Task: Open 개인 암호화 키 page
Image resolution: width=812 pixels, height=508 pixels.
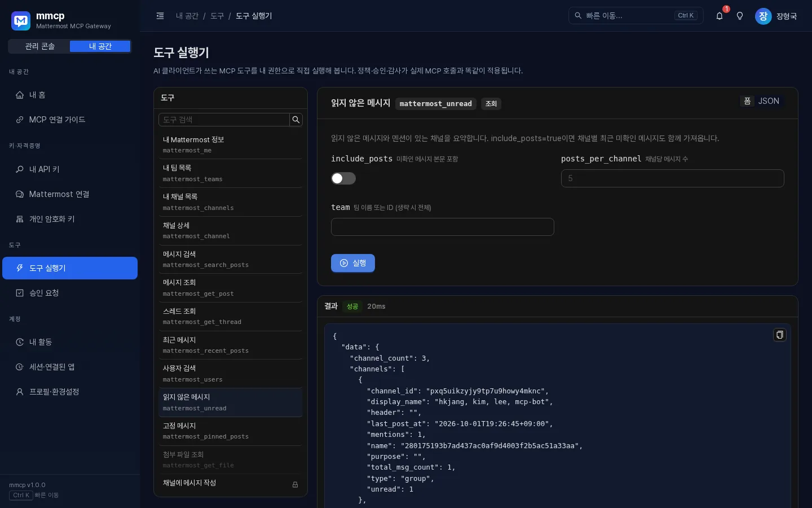Action: click(x=70, y=219)
